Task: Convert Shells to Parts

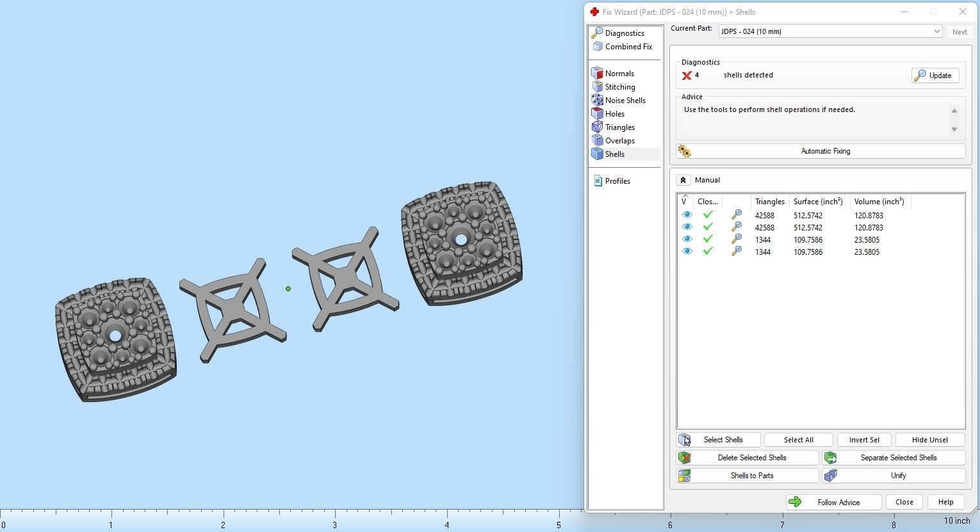Action: coord(747,476)
